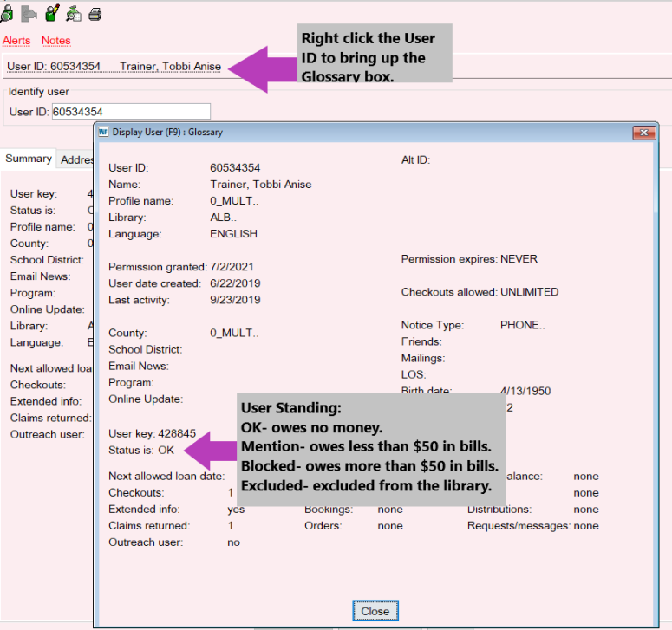Click the Glossary dialog title bar icon

click(103, 133)
